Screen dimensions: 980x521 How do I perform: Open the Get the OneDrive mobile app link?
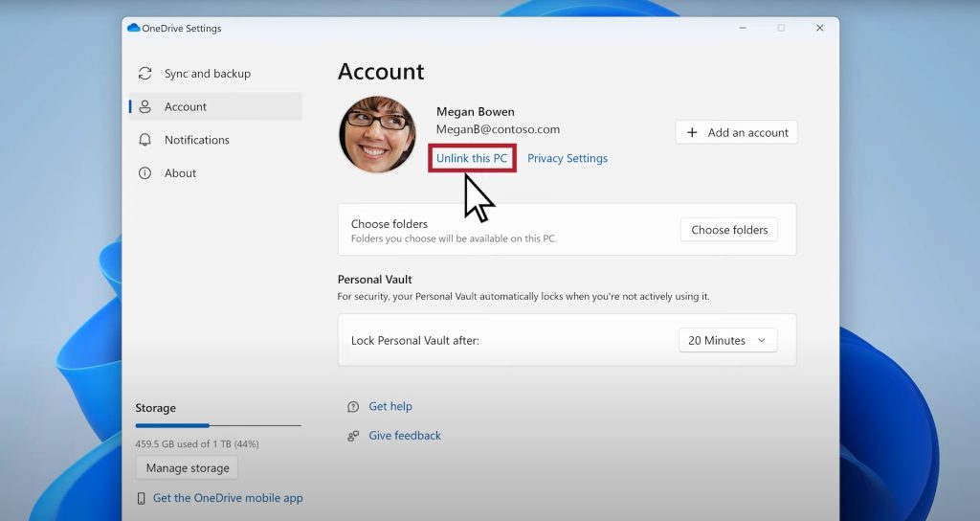click(x=228, y=498)
